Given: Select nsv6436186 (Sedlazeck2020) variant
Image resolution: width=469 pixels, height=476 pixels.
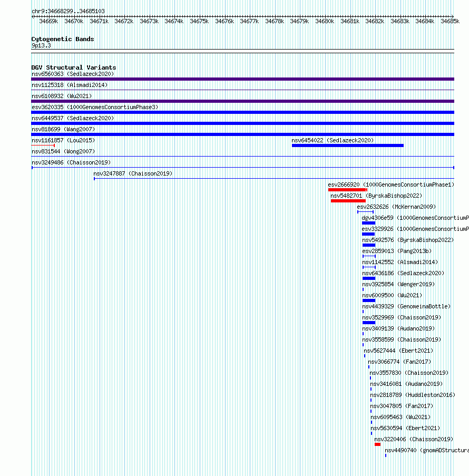Looking at the screenshot, I should [x=404, y=273].
